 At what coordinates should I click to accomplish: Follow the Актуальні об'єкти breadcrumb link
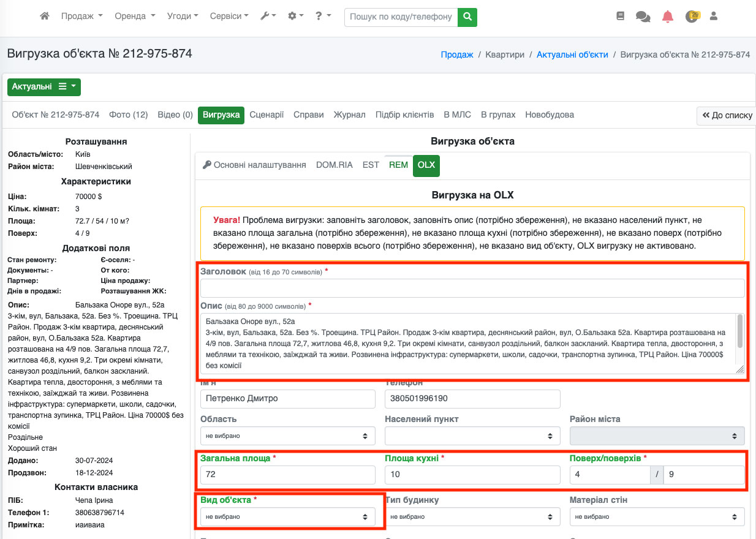[572, 55]
